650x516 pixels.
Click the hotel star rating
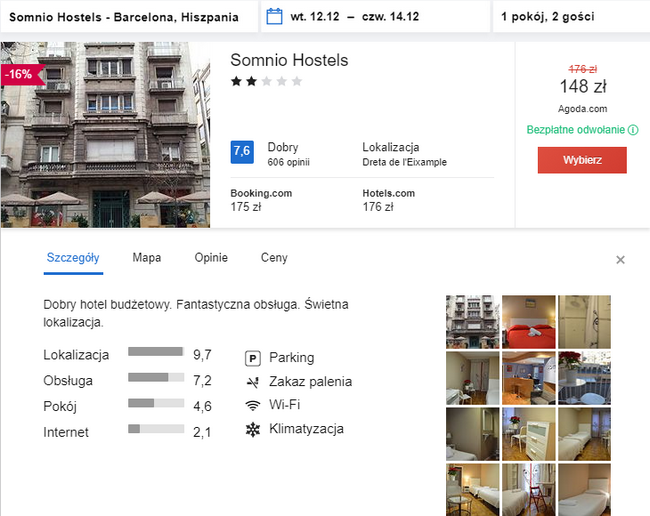coord(266,82)
